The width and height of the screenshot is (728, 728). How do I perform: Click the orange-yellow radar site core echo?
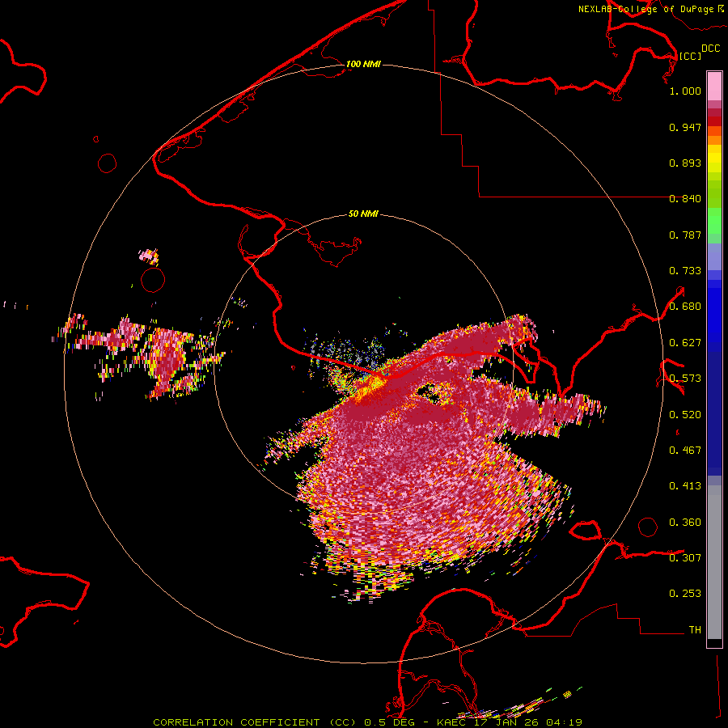click(370, 389)
